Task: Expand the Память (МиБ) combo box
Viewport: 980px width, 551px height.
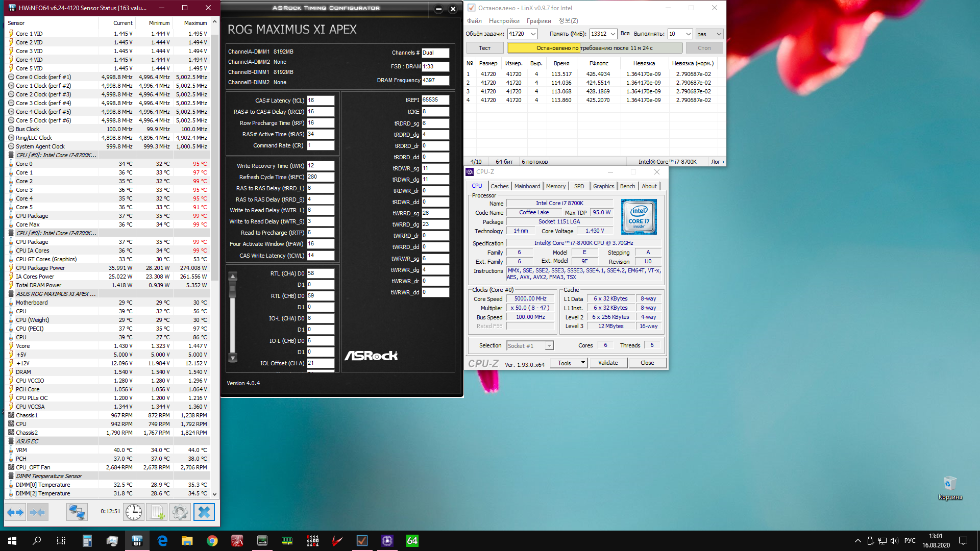Action: [x=613, y=34]
